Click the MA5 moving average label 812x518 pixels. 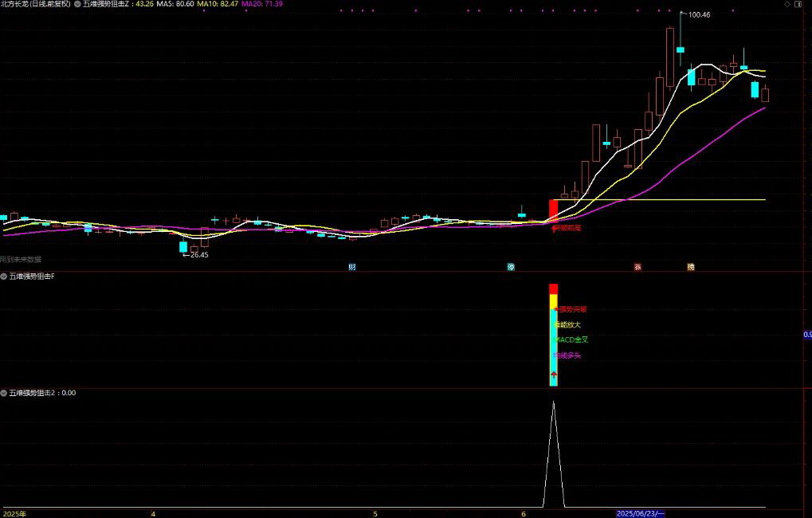176,4
